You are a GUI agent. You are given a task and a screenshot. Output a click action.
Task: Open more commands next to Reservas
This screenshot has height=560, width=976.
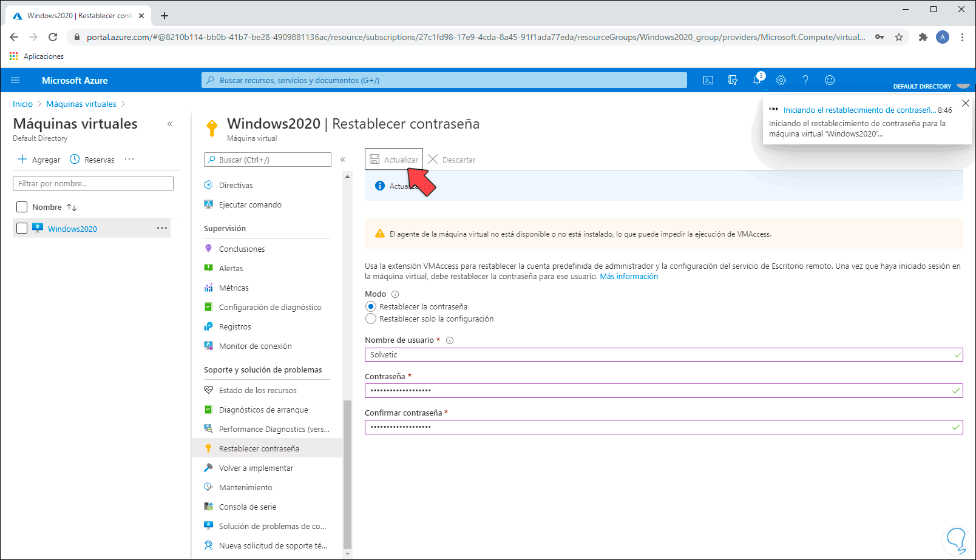(x=129, y=160)
